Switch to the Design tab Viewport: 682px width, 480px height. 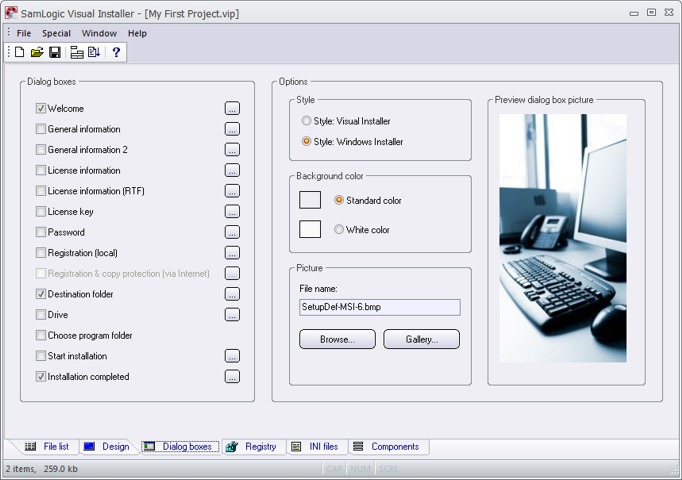pos(107,447)
